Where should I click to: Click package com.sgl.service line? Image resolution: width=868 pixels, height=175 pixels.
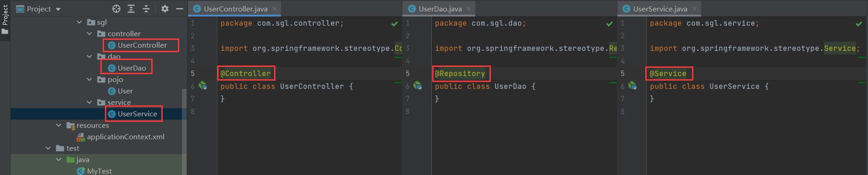click(x=704, y=23)
